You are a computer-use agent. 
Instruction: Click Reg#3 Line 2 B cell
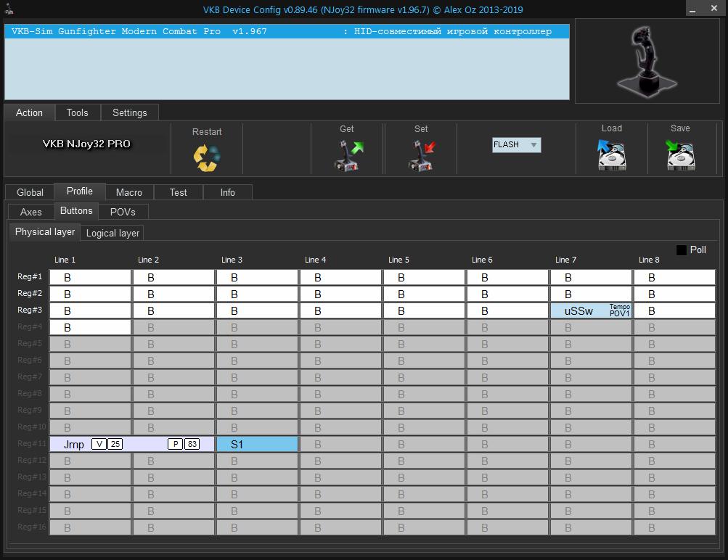173,311
